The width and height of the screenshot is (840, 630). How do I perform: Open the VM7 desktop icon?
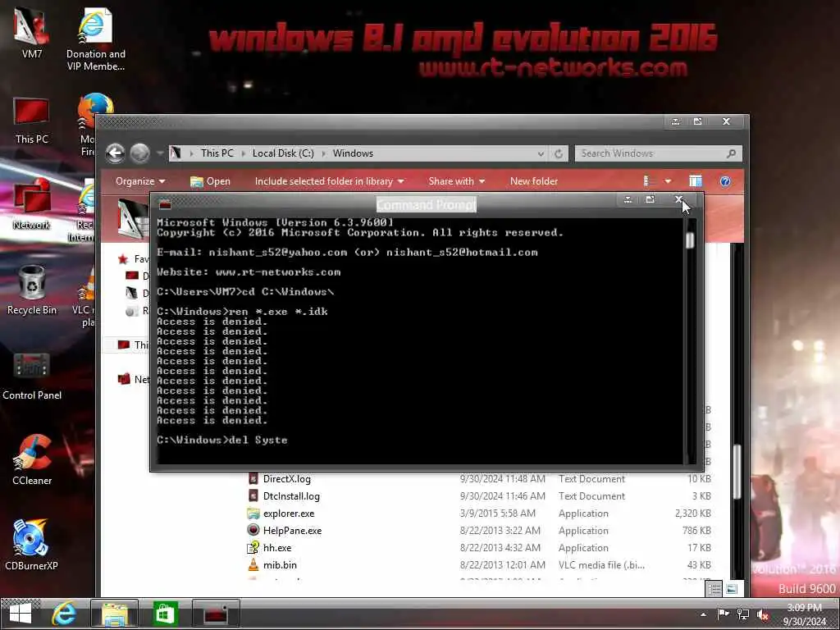[x=32, y=32]
